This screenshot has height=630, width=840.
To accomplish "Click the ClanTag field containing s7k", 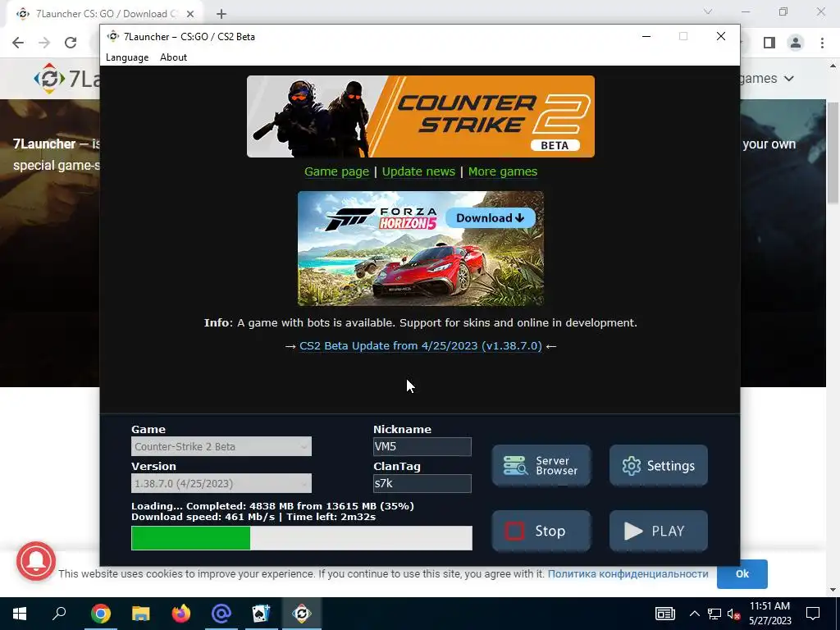I will 422,483.
